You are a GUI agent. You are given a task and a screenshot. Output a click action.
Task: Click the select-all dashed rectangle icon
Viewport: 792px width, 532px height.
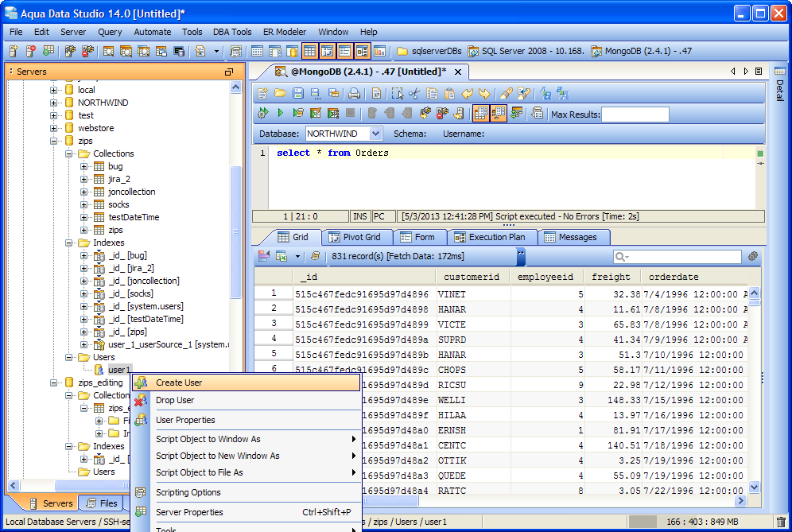click(x=398, y=94)
